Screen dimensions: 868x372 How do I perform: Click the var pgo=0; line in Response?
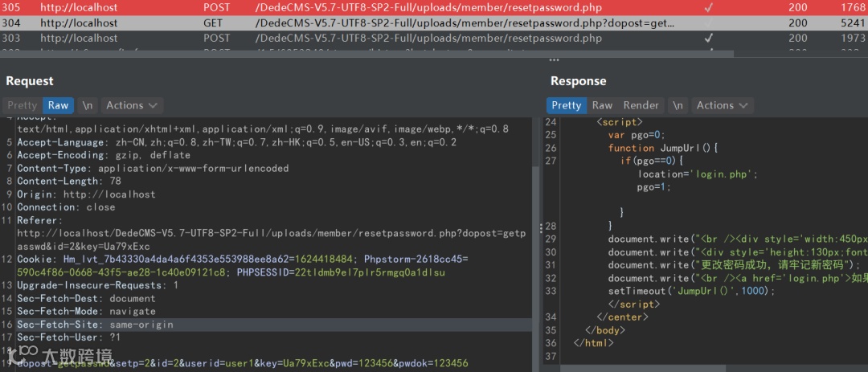[x=636, y=134]
